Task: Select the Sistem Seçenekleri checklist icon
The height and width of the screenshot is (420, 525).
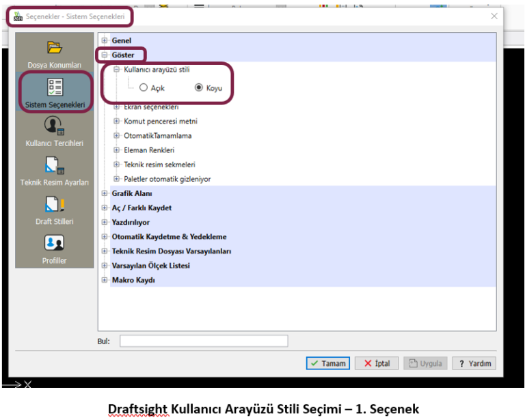Action: pos(54,87)
